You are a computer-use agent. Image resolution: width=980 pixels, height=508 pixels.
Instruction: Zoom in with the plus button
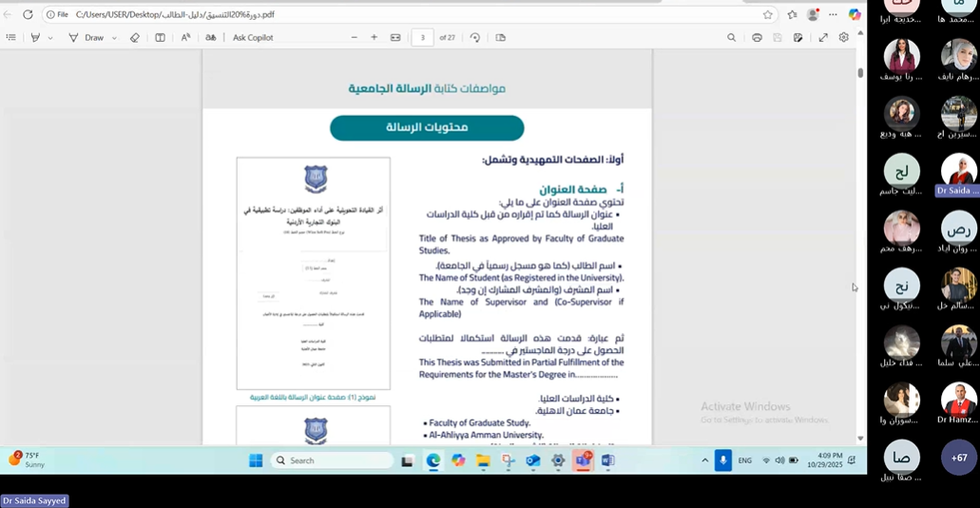[x=374, y=38]
